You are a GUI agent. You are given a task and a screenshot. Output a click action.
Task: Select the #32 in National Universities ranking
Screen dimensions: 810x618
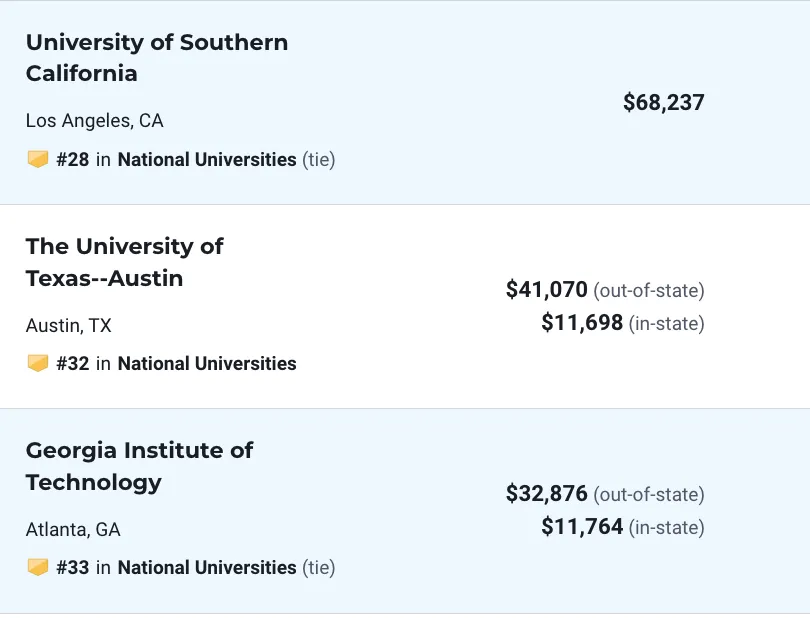(176, 363)
